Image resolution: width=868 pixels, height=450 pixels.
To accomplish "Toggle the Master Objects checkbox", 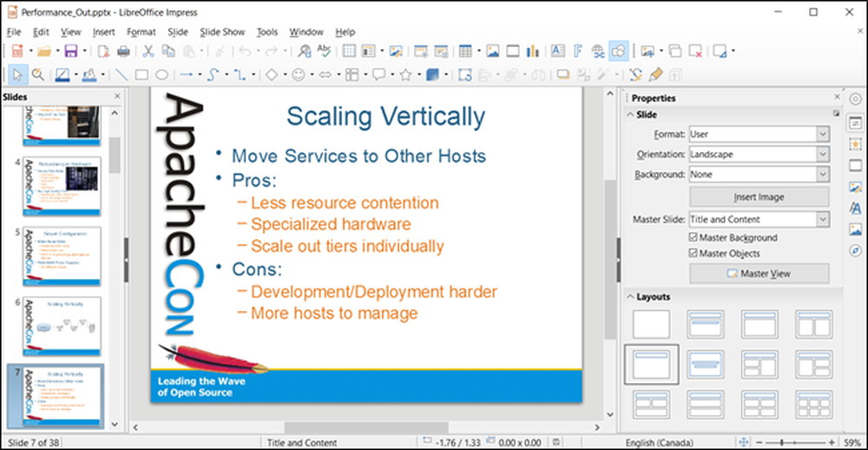I will coord(693,254).
